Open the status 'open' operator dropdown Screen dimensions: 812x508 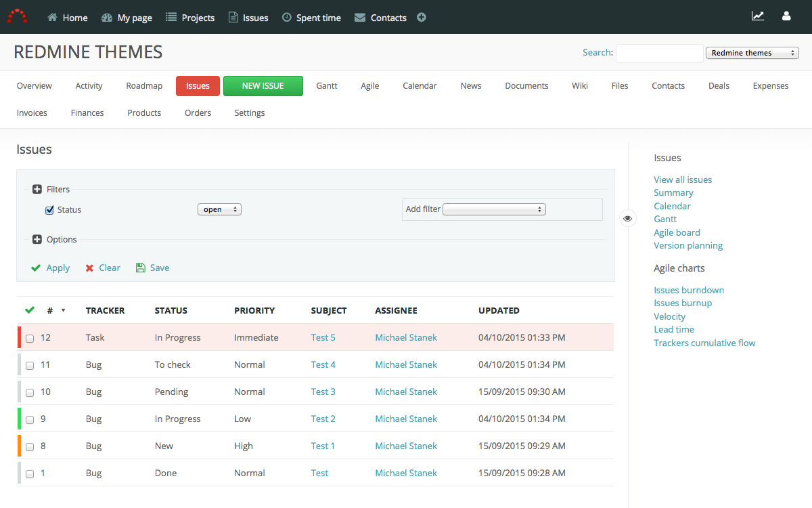pyautogui.click(x=219, y=210)
